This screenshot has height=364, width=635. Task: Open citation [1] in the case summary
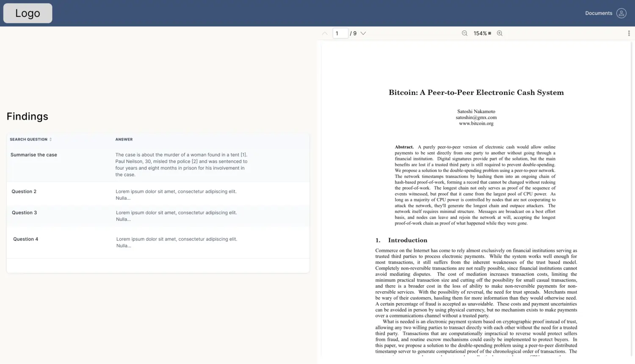[243, 155]
